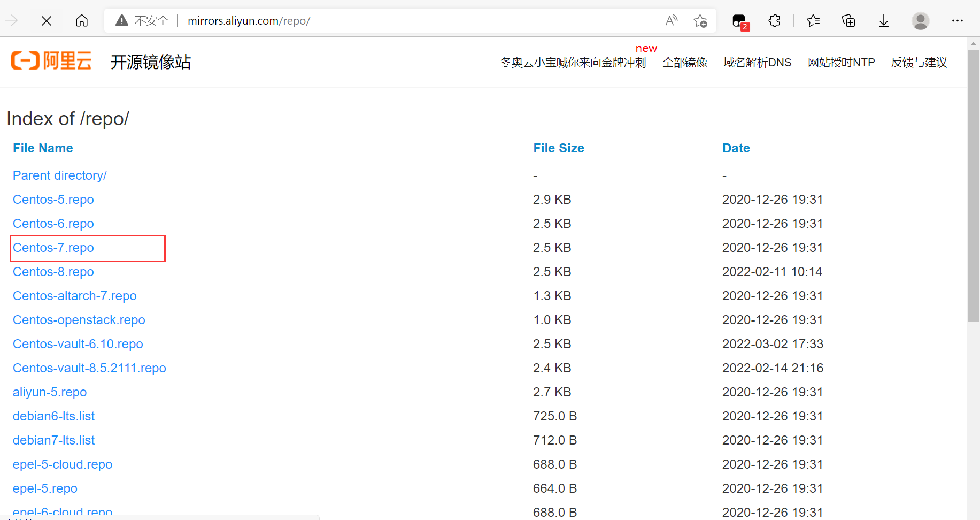Open Centos-8.repo file
The width and height of the screenshot is (980, 520).
(x=53, y=272)
